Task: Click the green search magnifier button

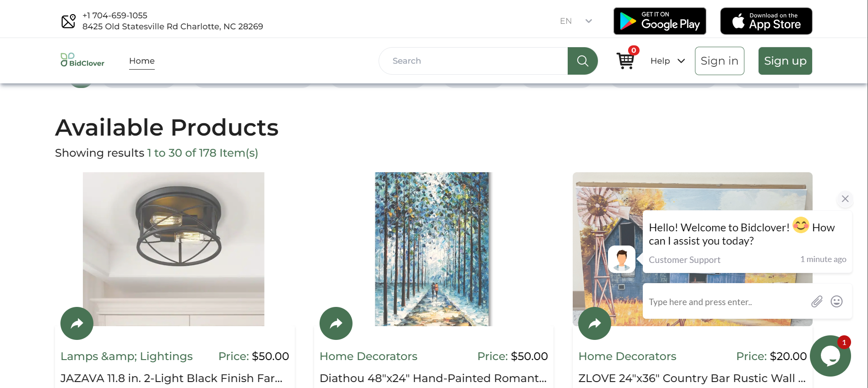Action: pos(582,61)
